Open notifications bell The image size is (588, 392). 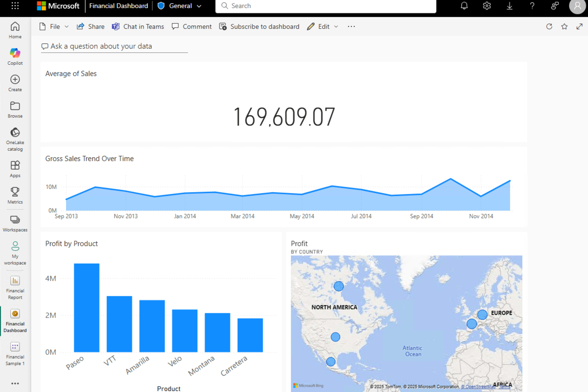464,6
